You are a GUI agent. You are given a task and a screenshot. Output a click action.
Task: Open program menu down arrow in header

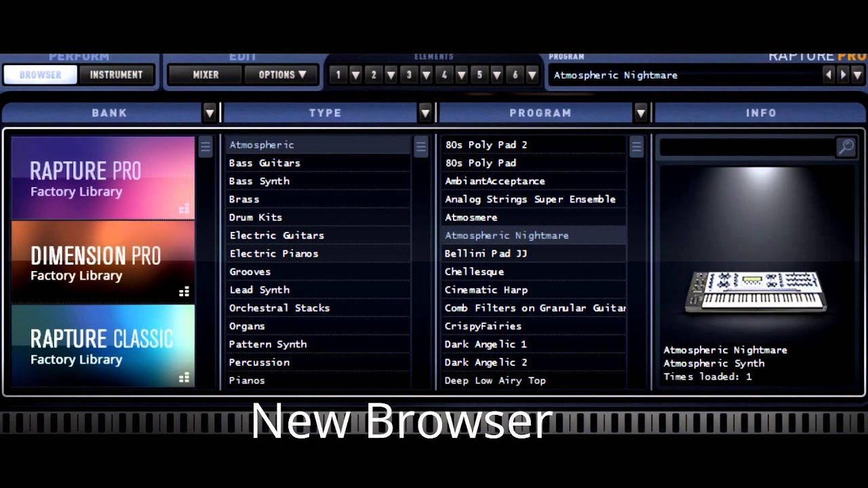coord(858,75)
